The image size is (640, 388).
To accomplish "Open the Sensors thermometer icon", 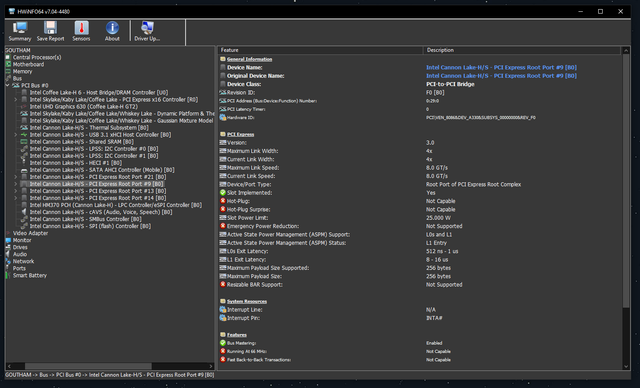I will [81, 31].
